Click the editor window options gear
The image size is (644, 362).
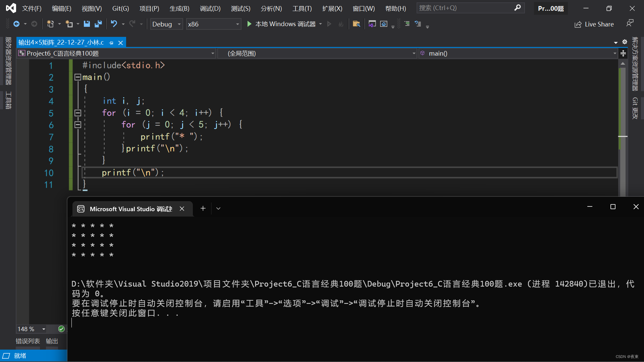click(x=625, y=42)
